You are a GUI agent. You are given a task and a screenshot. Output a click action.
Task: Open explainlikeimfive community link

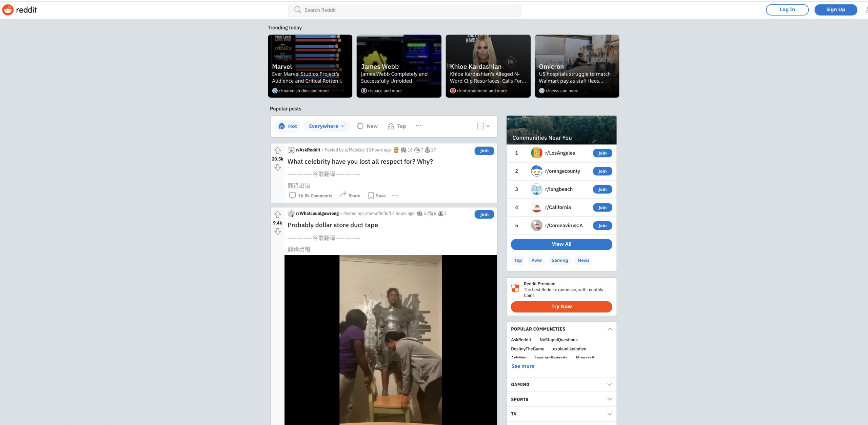tap(569, 349)
